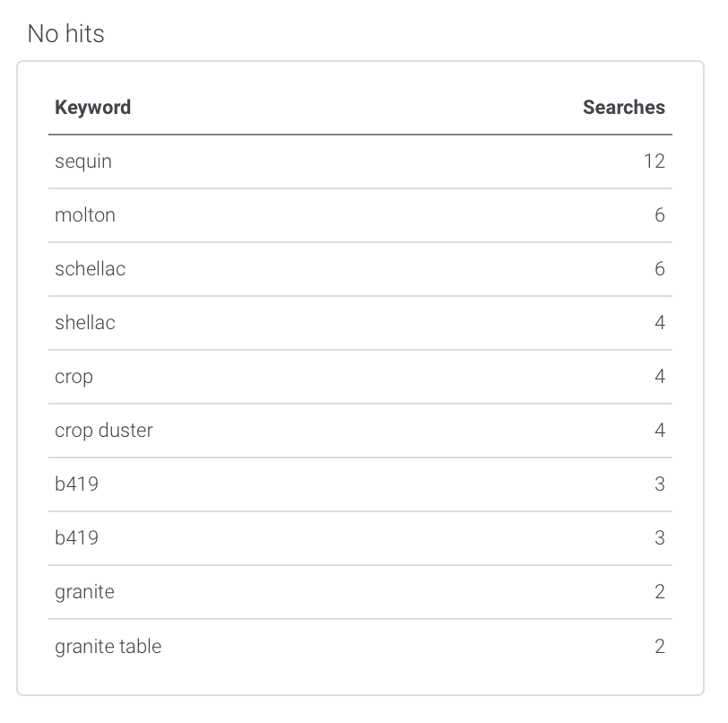
Task: Click the count 2 for granite table
Action: (660, 646)
